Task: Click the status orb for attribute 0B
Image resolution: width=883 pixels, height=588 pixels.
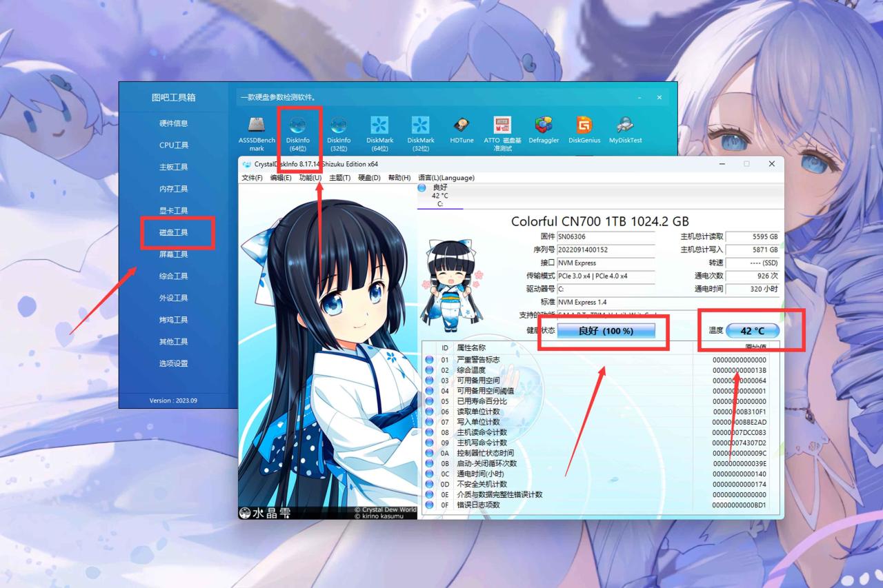Action: [429, 463]
